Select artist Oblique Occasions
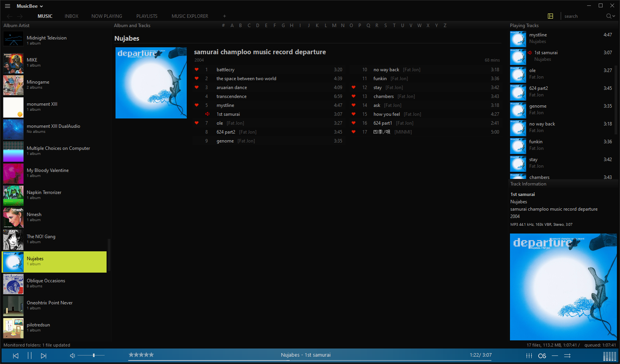This screenshot has height=364, width=620. [x=55, y=283]
